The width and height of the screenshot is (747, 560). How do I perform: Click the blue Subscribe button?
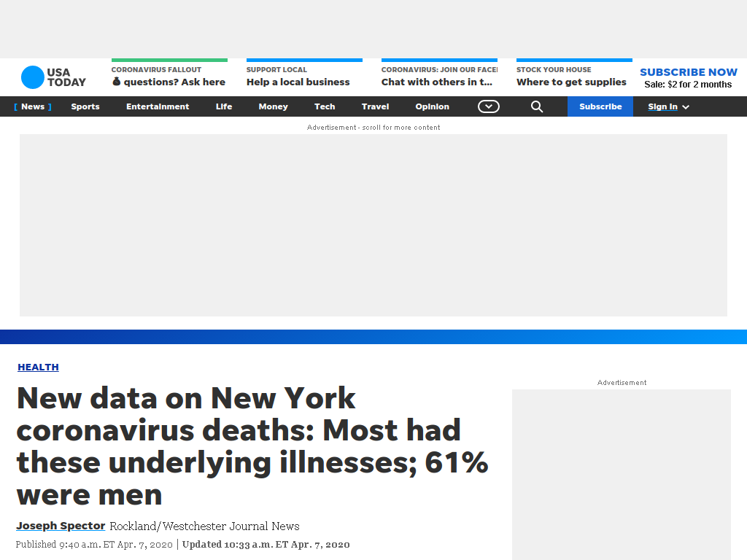[x=600, y=106]
